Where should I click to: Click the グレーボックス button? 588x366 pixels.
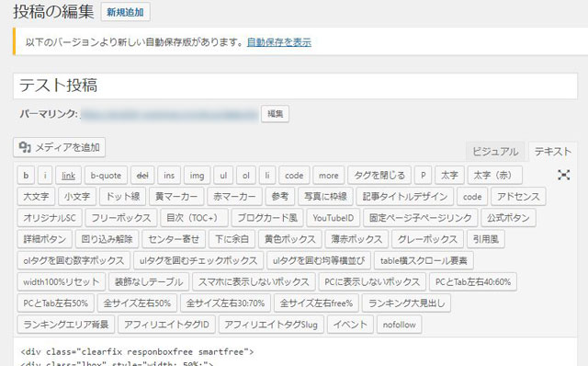pos(427,239)
